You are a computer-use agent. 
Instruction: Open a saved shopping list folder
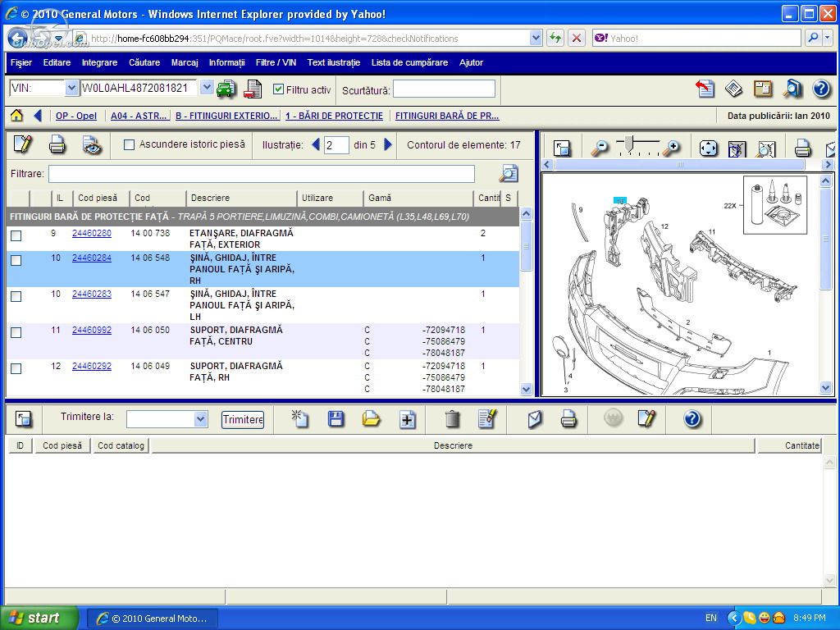click(371, 419)
